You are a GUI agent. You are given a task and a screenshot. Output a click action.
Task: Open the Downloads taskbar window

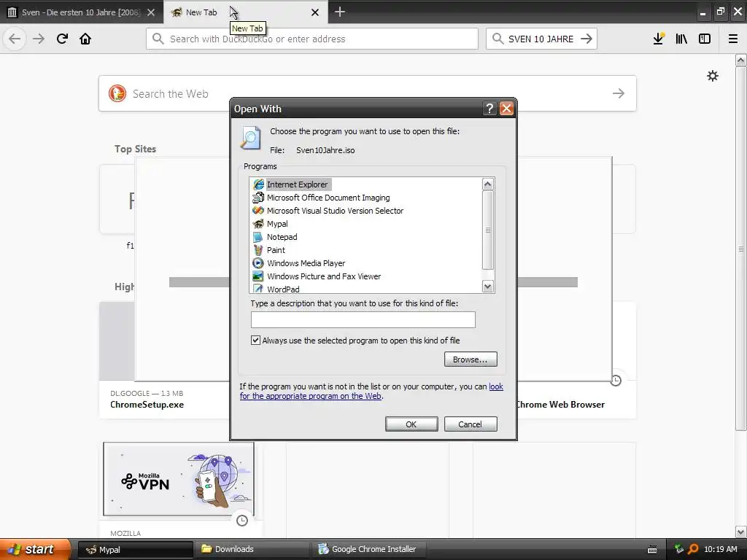253,550
